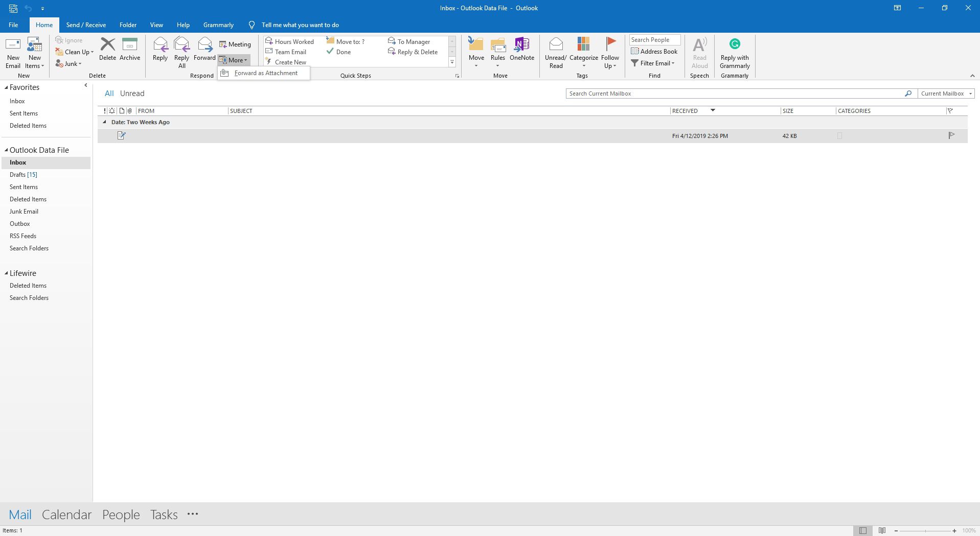Click the Search People field

click(654, 40)
